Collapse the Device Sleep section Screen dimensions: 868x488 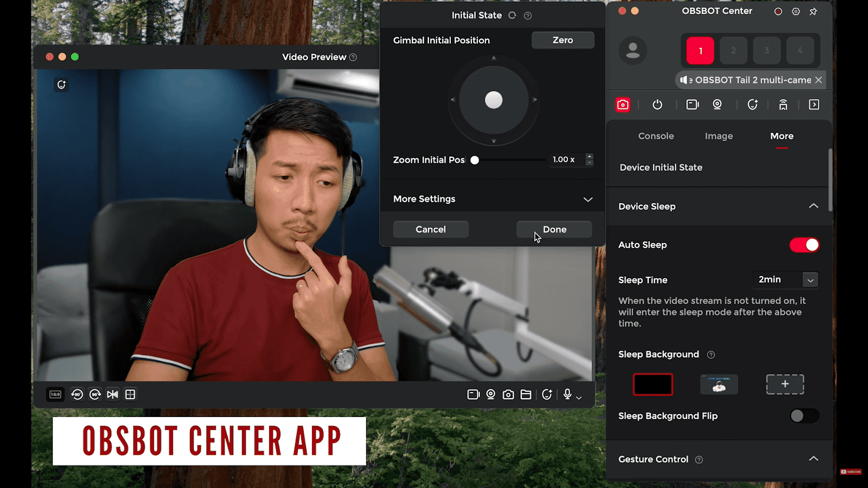point(813,206)
